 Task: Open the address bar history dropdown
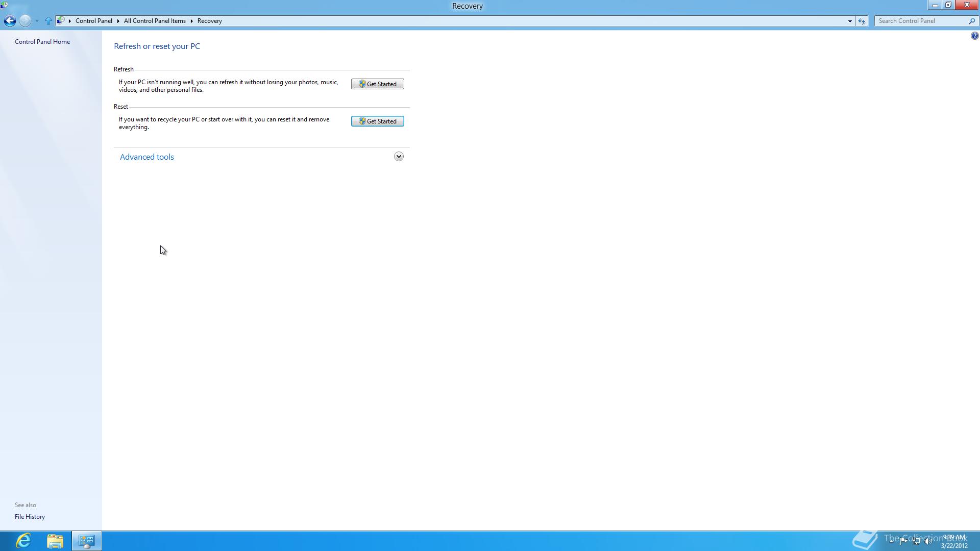850,21
